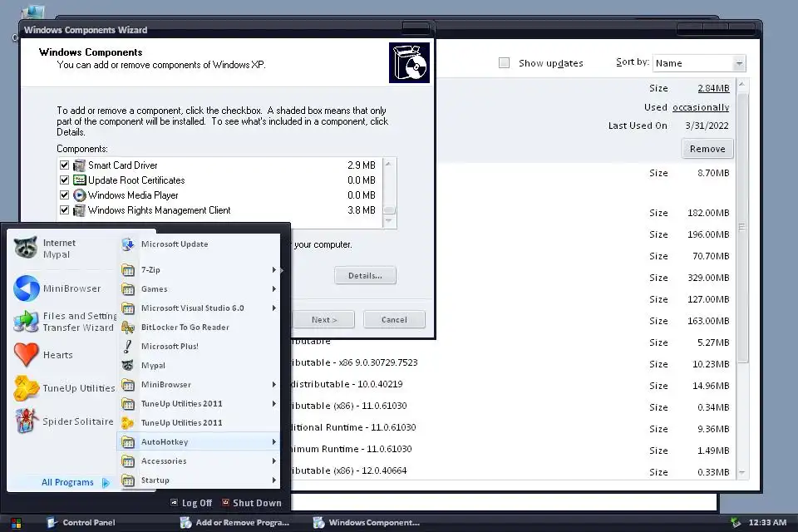
Task: Expand Microsoft Visual Studio 6.0 submenu
Action: pyautogui.click(x=273, y=308)
